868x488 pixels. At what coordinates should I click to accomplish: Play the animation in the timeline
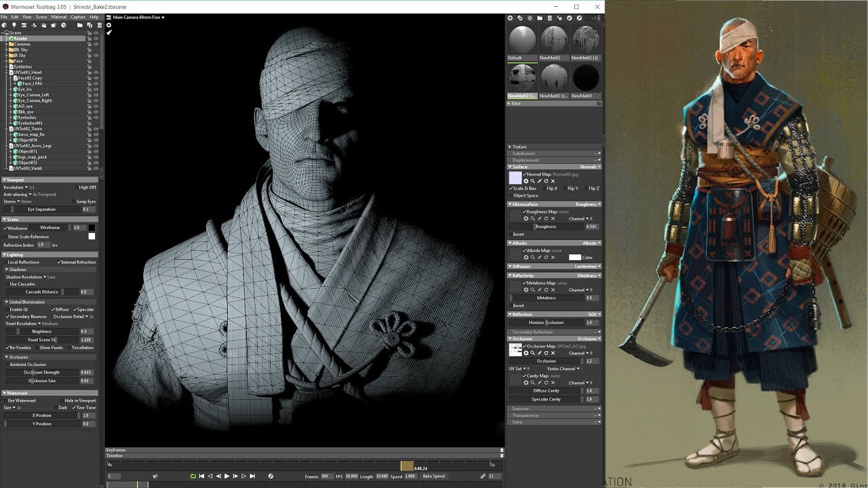click(x=226, y=476)
